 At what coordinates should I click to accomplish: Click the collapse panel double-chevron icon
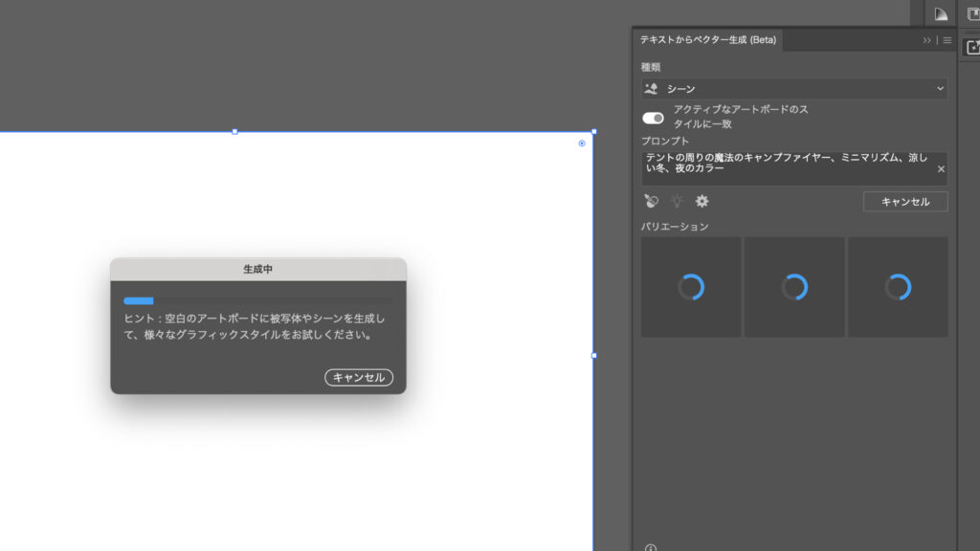click(926, 40)
